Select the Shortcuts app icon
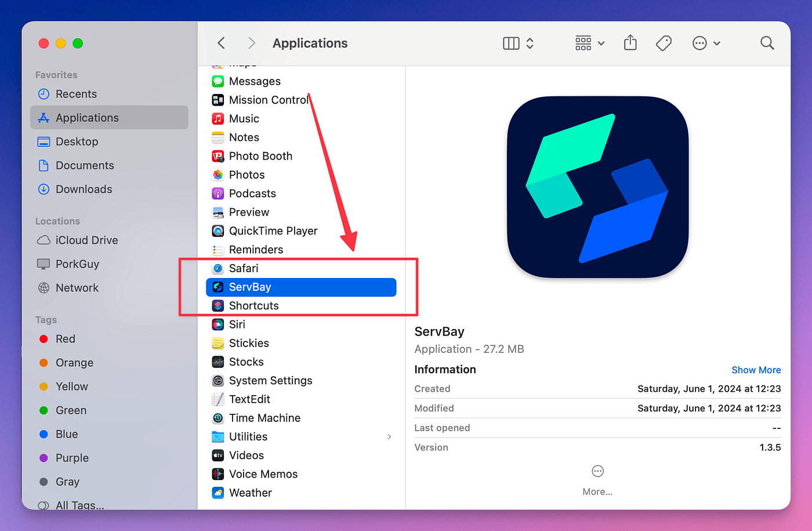This screenshot has height=531, width=812. [x=218, y=306]
